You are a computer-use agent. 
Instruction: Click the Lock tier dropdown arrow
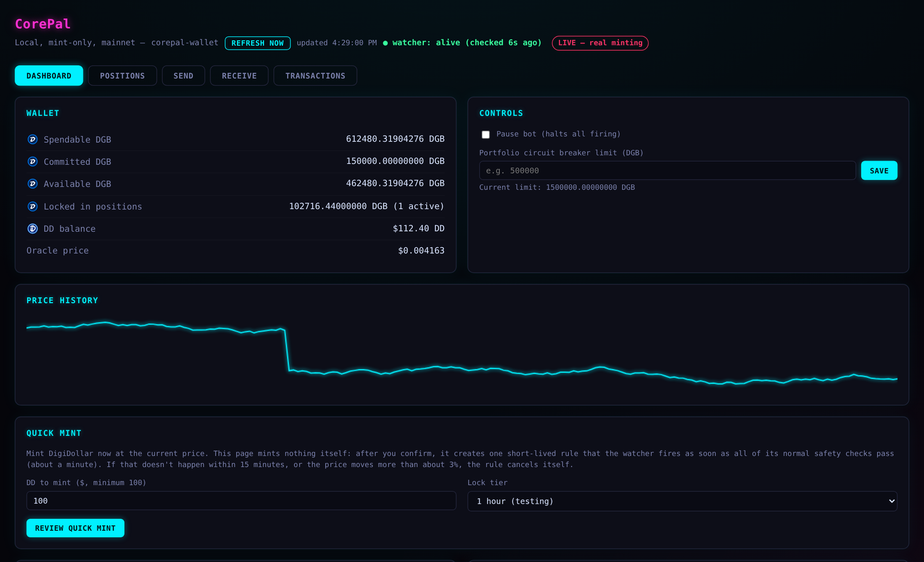[x=892, y=501]
